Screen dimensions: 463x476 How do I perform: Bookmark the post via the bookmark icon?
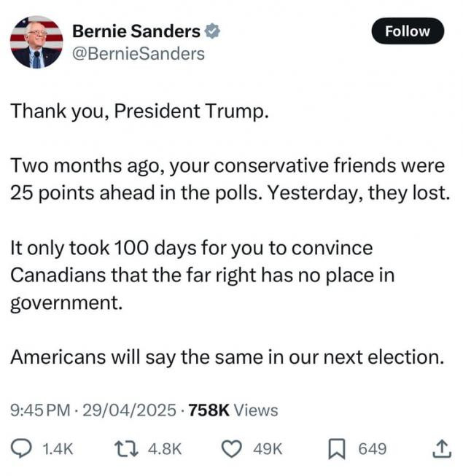(337, 449)
